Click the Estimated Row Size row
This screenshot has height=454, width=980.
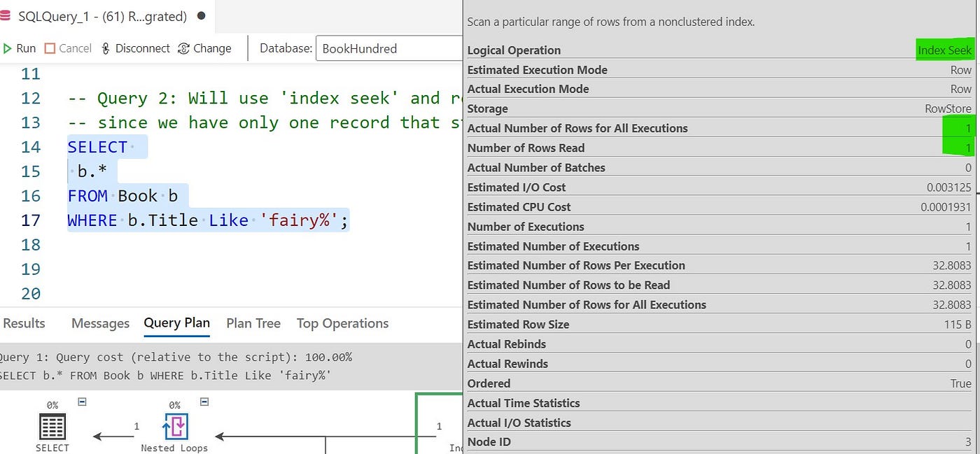[x=720, y=325]
